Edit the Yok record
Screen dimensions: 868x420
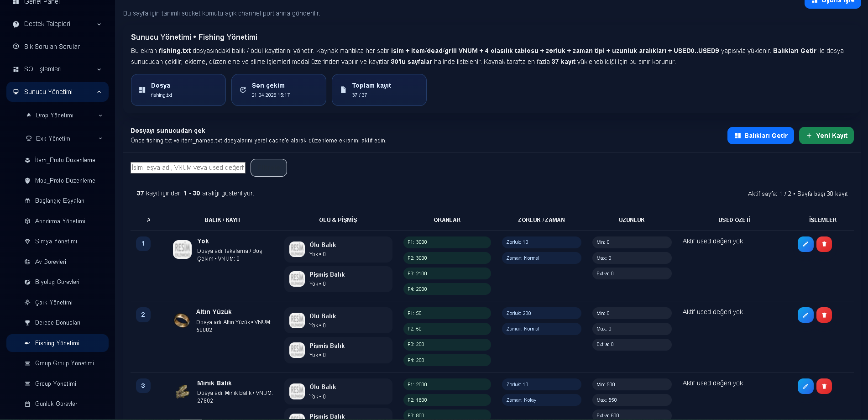tap(805, 244)
